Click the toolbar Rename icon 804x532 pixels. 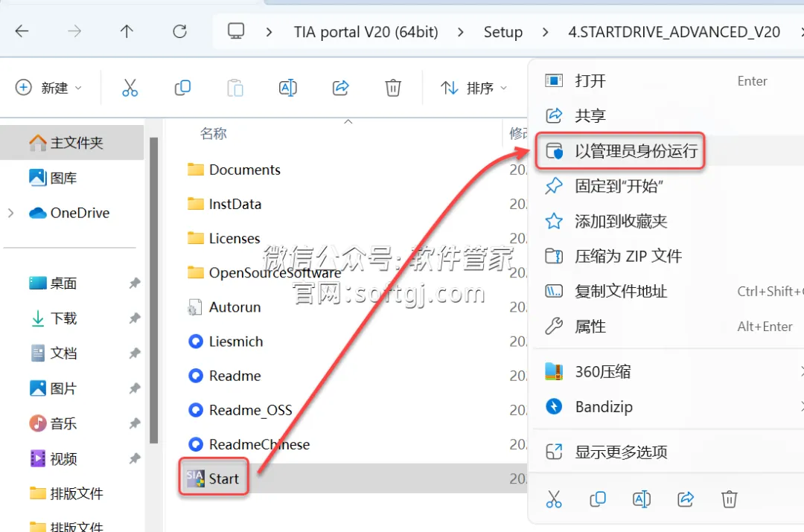pyautogui.click(x=287, y=88)
